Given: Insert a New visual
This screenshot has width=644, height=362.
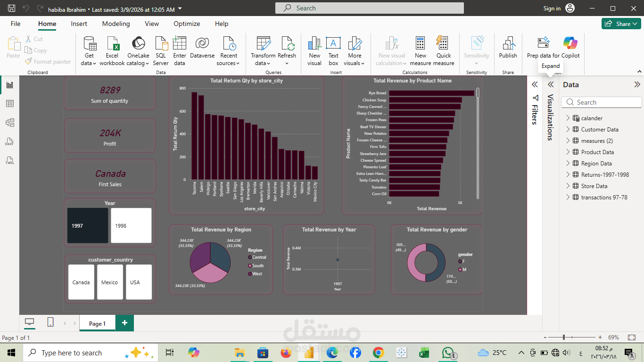Looking at the screenshot, I should 314,51.
